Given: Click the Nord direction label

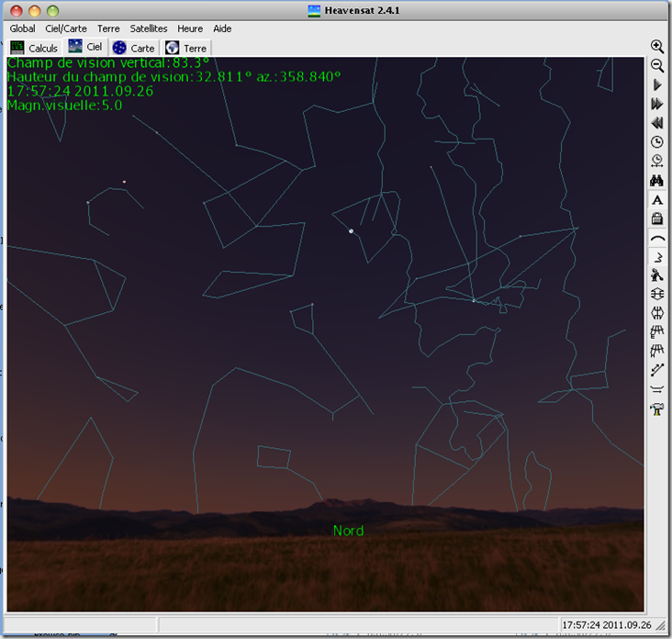Looking at the screenshot, I should [x=349, y=531].
